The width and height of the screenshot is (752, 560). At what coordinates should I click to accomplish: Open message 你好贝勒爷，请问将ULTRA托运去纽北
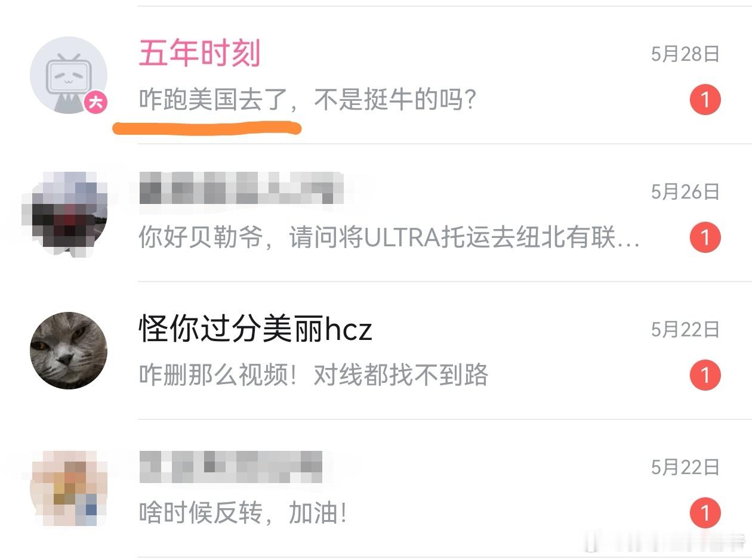click(x=389, y=238)
